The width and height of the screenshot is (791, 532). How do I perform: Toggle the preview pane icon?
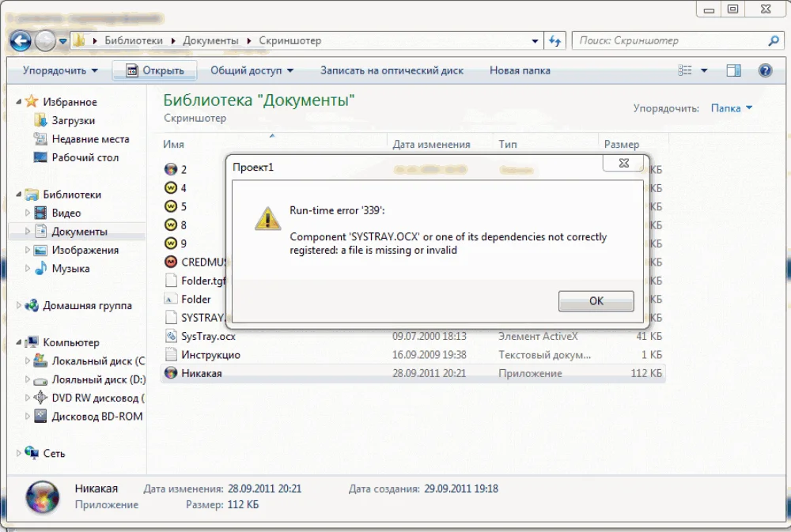[733, 70]
